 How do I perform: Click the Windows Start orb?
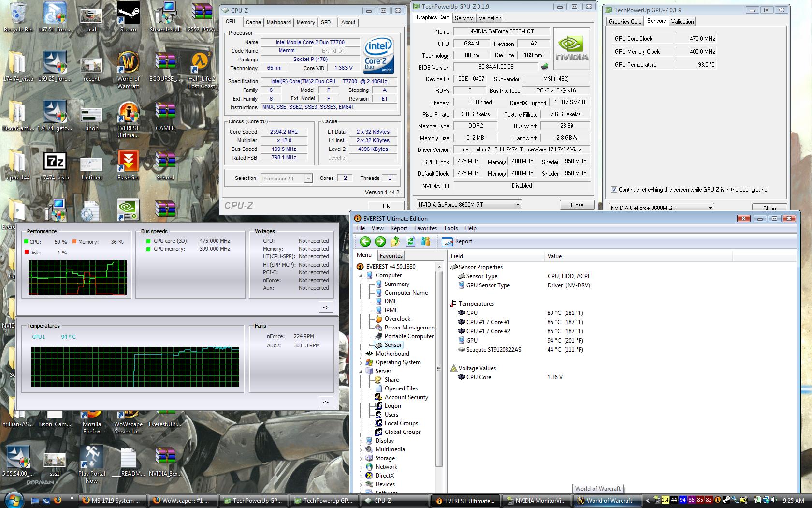(13, 500)
